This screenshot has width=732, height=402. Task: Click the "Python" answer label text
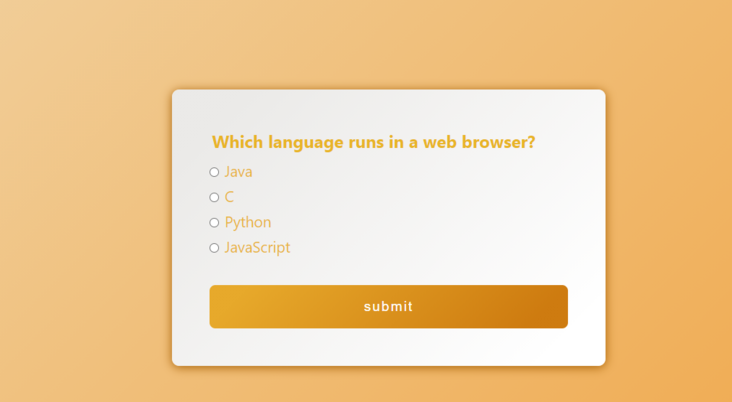(248, 222)
